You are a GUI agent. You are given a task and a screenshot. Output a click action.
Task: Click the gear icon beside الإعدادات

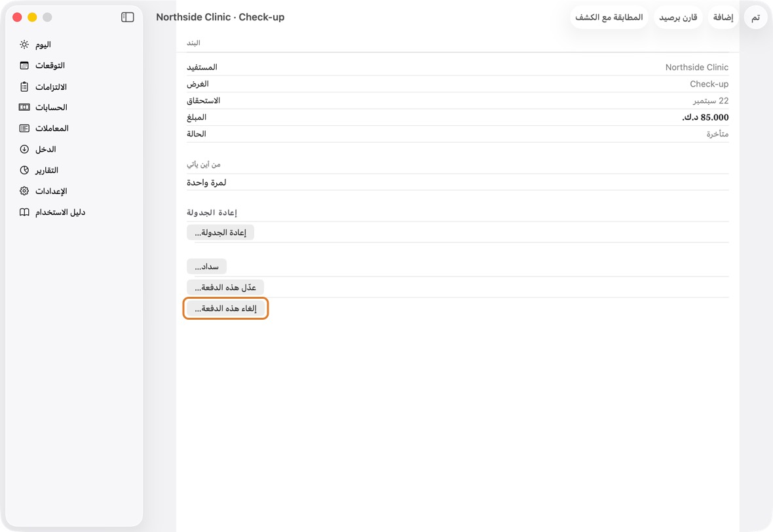tap(24, 191)
